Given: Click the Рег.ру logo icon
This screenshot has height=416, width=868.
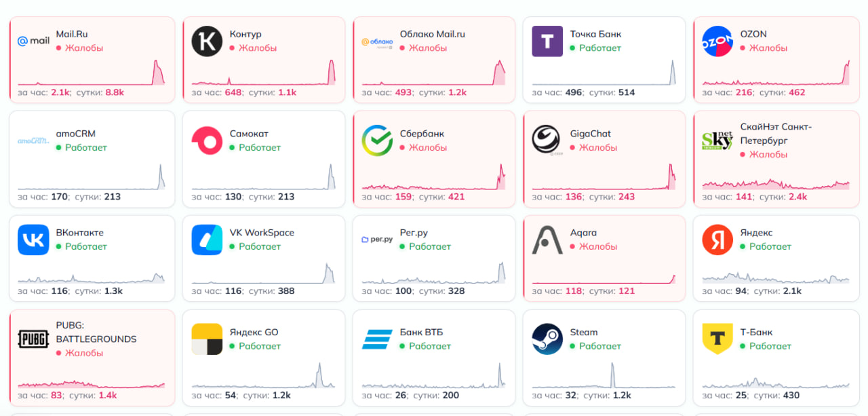Looking at the screenshot, I should coord(377,240).
